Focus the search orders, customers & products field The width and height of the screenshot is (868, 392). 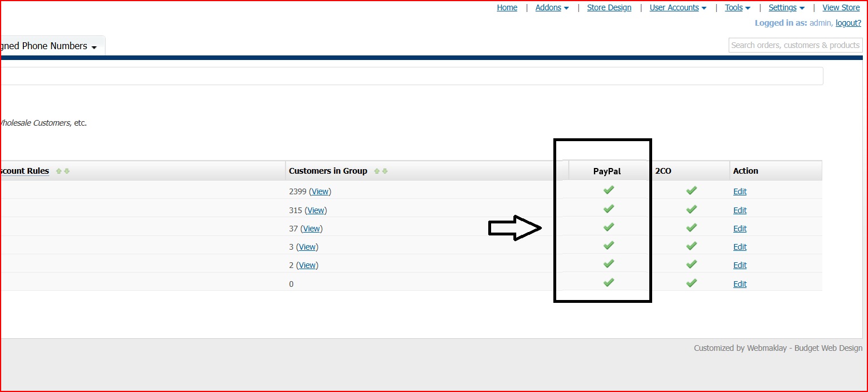(795, 45)
